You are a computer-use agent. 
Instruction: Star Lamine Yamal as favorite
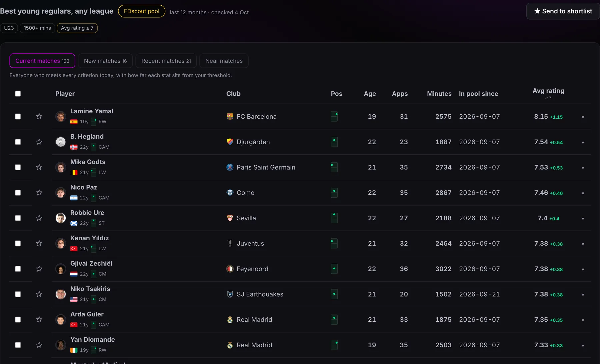click(x=39, y=116)
